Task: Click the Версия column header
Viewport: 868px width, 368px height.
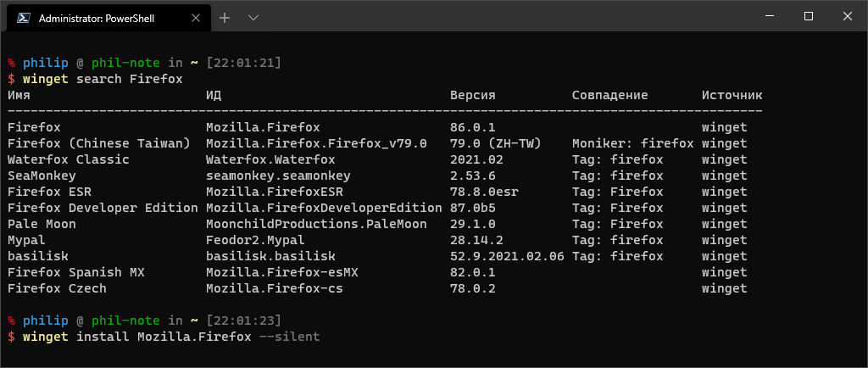Action: click(x=472, y=95)
